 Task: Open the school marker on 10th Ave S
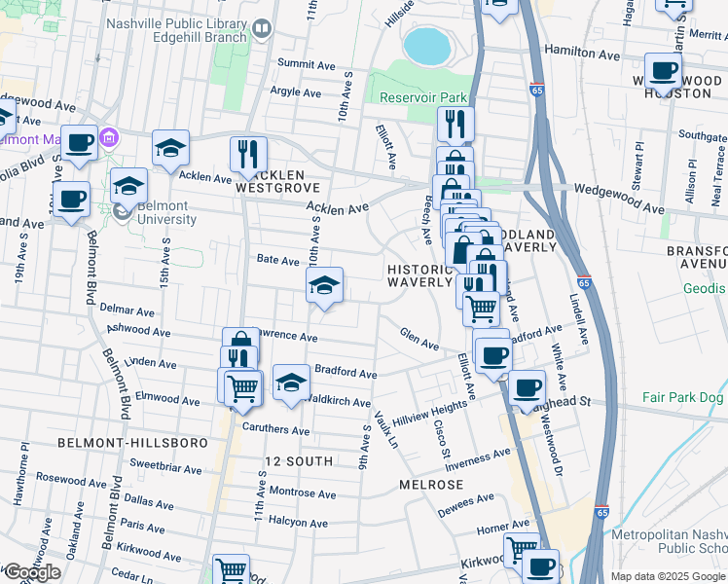(x=324, y=287)
